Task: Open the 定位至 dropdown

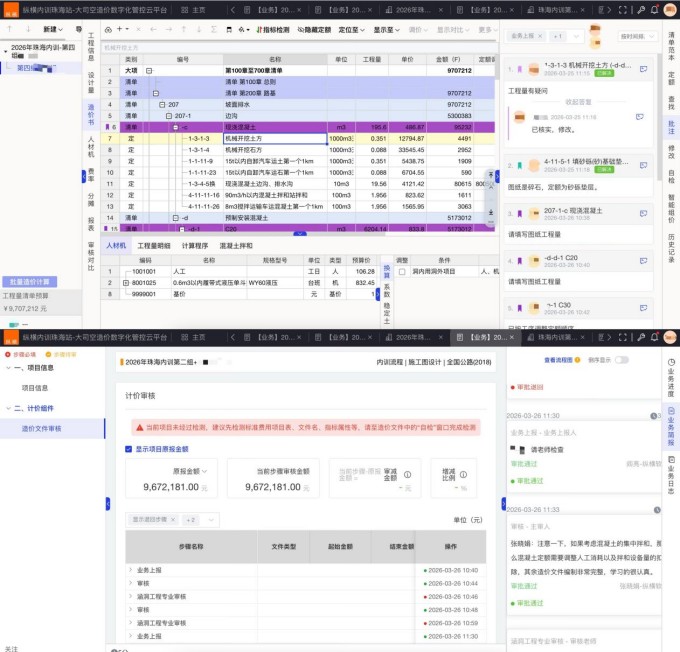Action: click(x=352, y=30)
